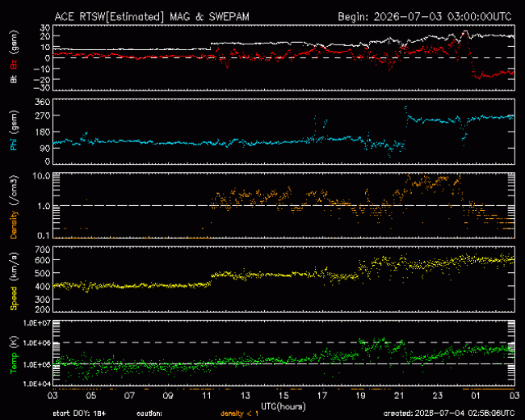The image size is (525, 420).
Task: Click the orange 'density < 1' legend
Action: click(239, 414)
